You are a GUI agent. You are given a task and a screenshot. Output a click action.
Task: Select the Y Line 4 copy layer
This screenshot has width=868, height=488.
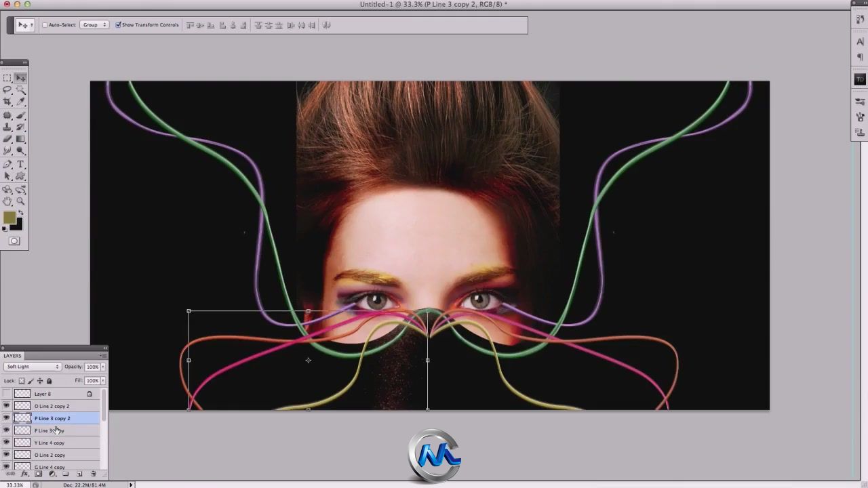pos(57,443)
